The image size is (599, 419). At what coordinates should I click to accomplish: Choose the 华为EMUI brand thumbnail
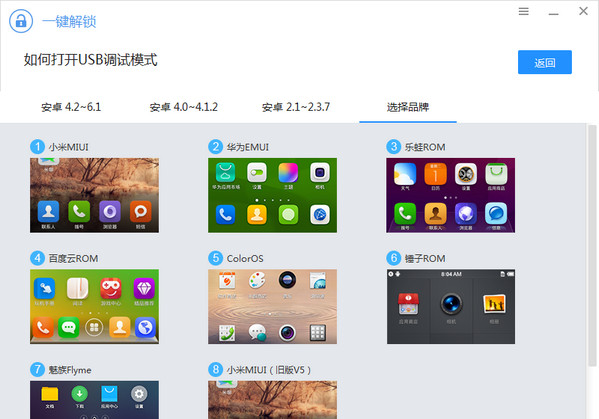[272, 195]
